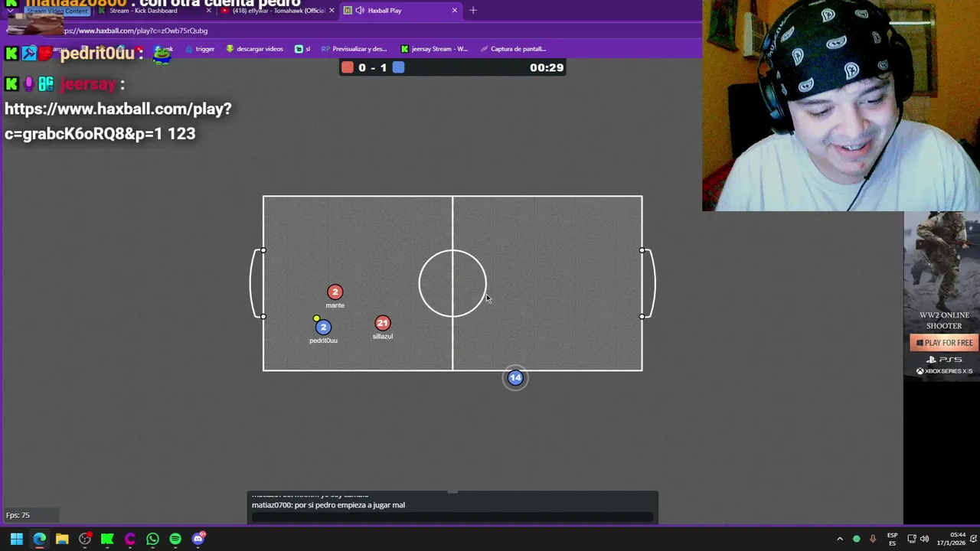Viewport: 980px width, 551px height.
Task: Open the taskbar app with red badge
Action: (x=85, y=539)
